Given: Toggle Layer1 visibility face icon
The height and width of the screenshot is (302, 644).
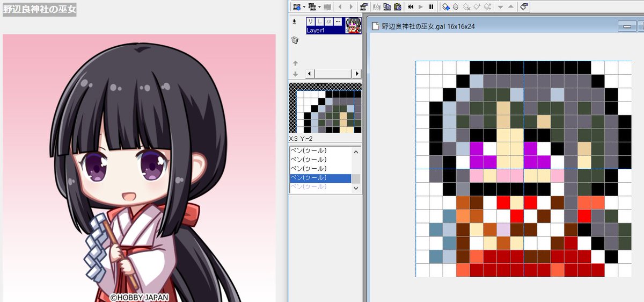Looking at the screenshot, I should [x=310, y=21].
